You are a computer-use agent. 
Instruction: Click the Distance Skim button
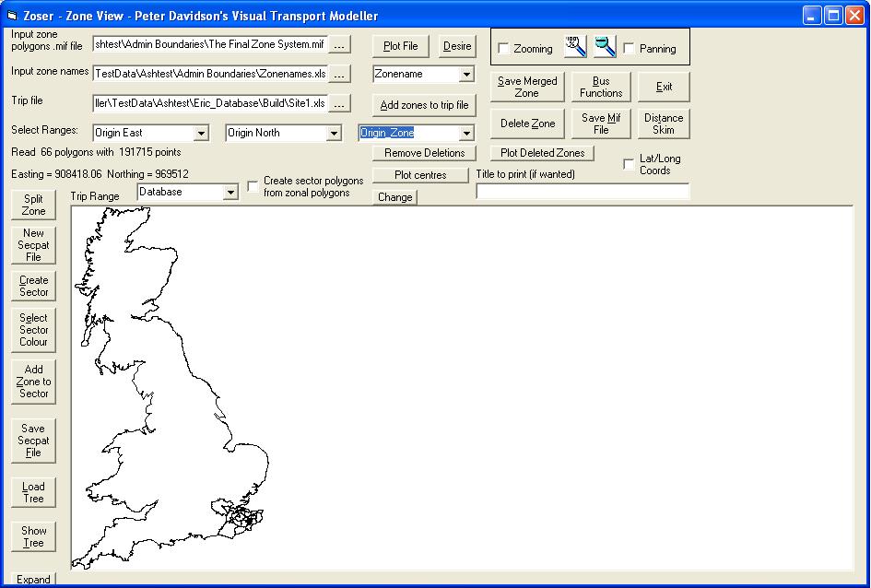click(x=664, y=123)
